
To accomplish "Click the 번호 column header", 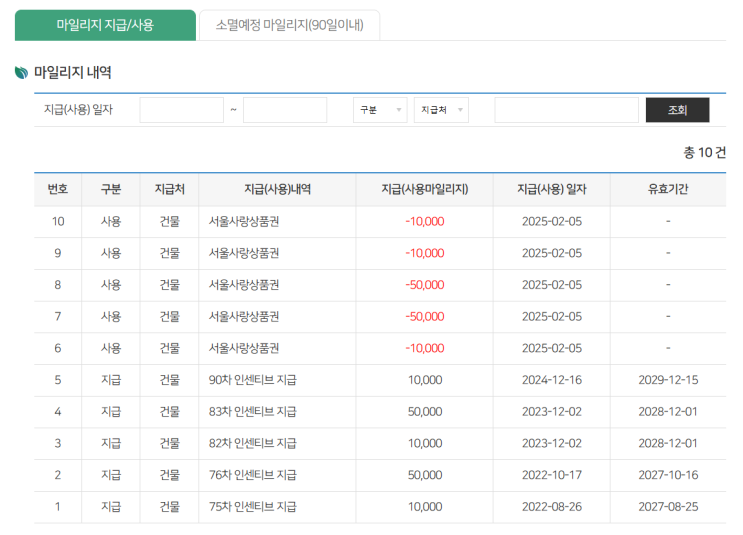I will click(58, 190).
